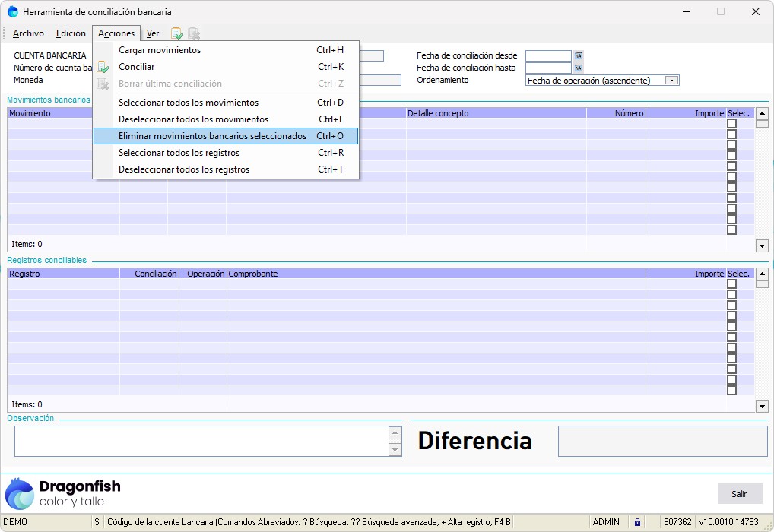Click the Conciliar menu entry icon
This screenshot has height=532, width=774.
tap(103, 67)
